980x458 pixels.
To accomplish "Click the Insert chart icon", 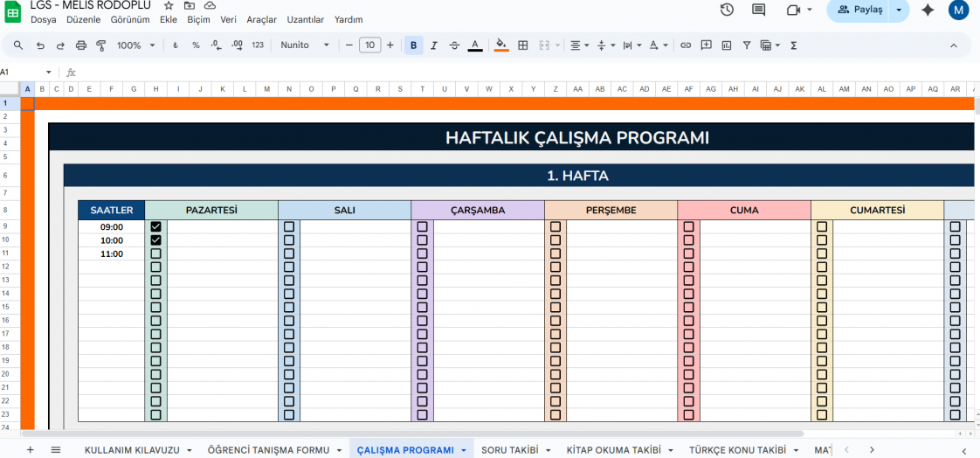I will click(726, 45).
